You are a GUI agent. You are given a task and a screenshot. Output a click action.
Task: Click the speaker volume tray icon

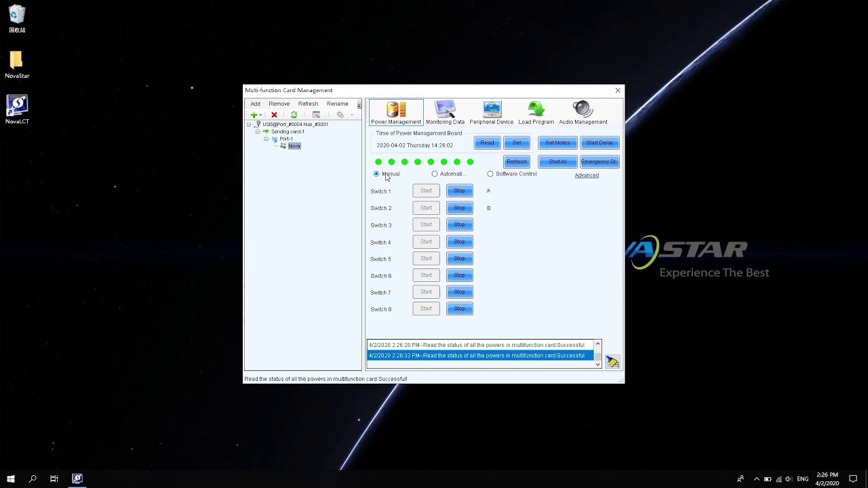tap(789, 479)
